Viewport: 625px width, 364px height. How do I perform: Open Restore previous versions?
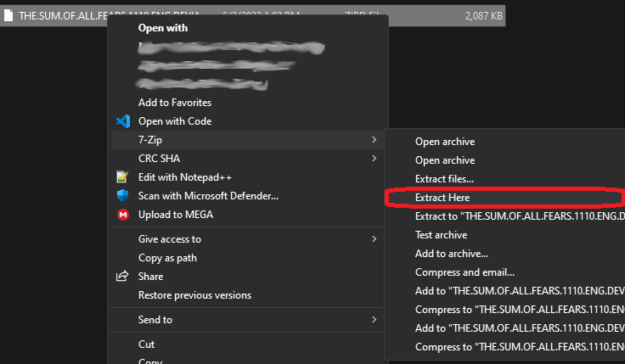point(194,295)
